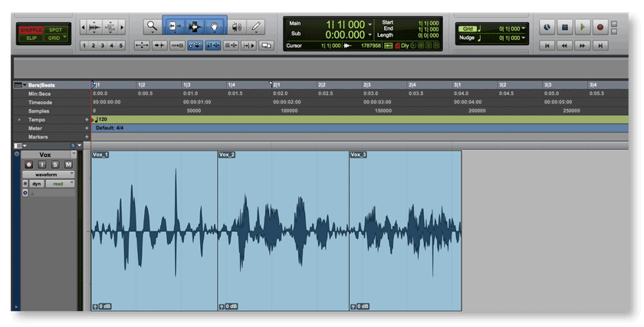
Task: Toggle Link Track and Edit Selection
Action: tap(231, 45)
